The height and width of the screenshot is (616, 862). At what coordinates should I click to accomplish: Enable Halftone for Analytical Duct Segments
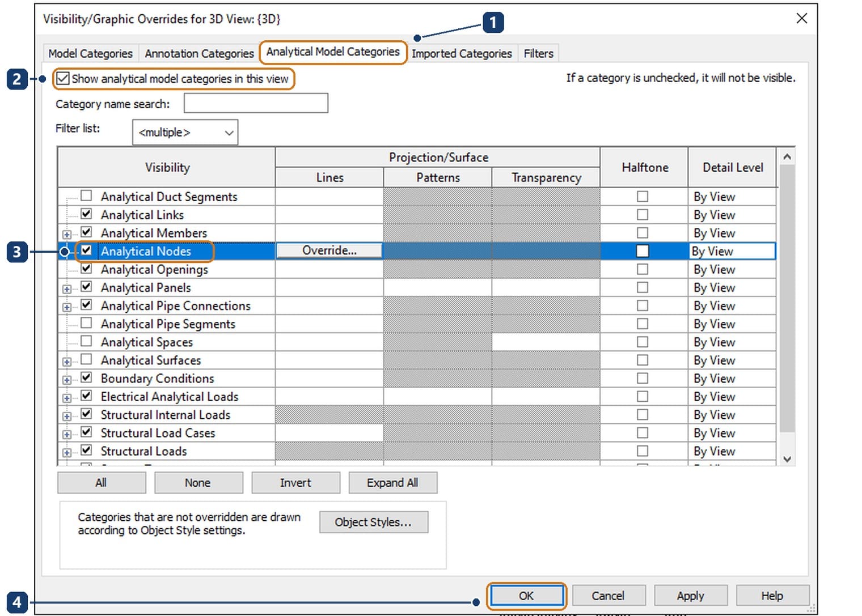pos(643,196)
